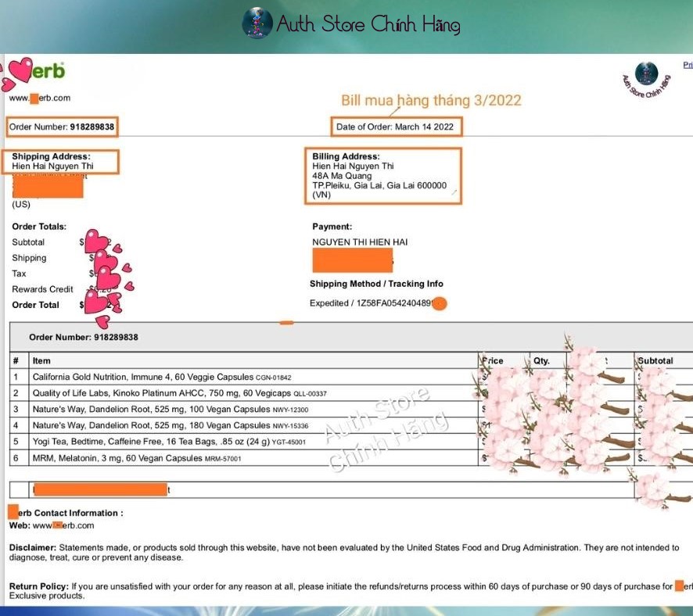Click the Subtotal label in Order Totals
This screenshot has height=616, width=693.
coord(28,242)
